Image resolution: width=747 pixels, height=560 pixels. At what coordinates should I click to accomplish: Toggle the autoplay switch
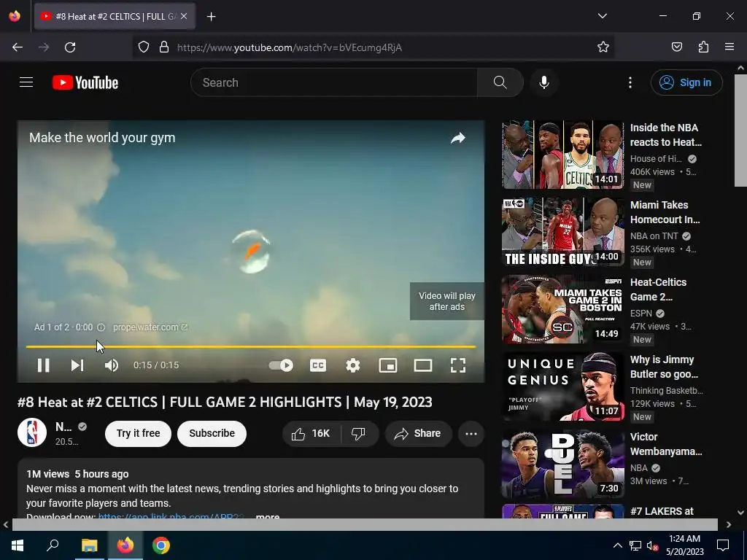281,365
